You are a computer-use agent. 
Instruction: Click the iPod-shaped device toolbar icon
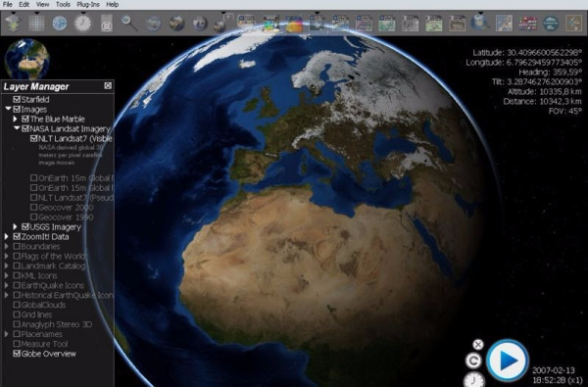[107, 24]
